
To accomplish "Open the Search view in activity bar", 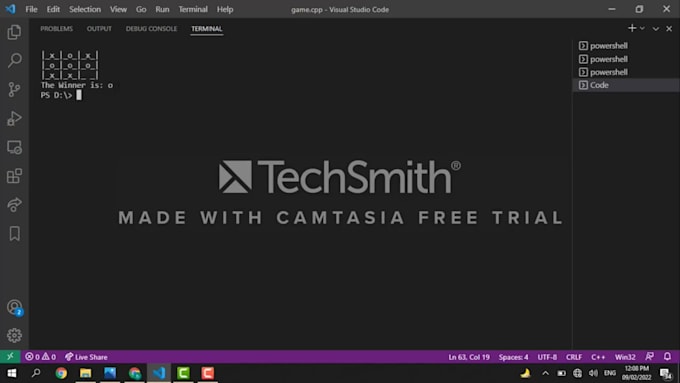I will (14, 60).
